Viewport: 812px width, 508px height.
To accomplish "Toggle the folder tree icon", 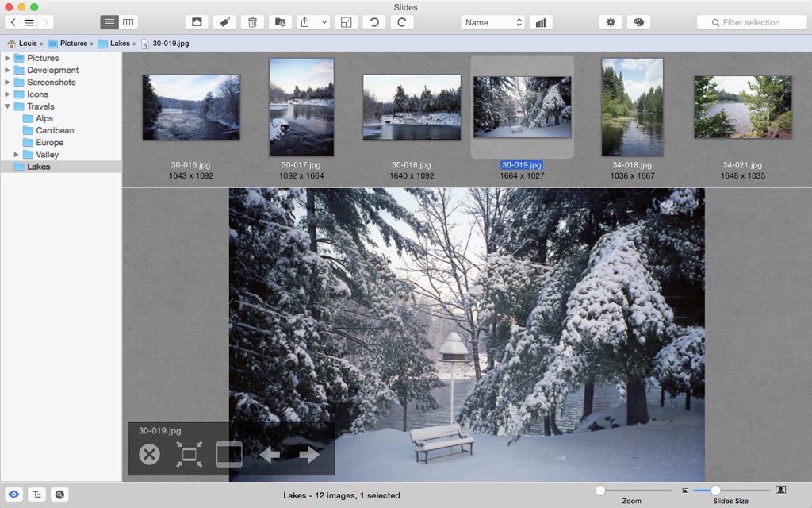I will [x=36, y=495].
